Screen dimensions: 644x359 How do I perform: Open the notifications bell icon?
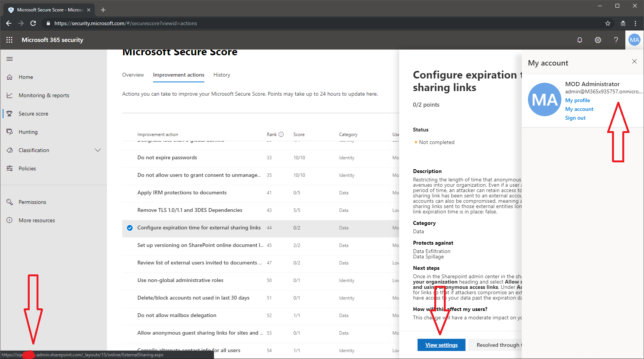click(580, 40)
